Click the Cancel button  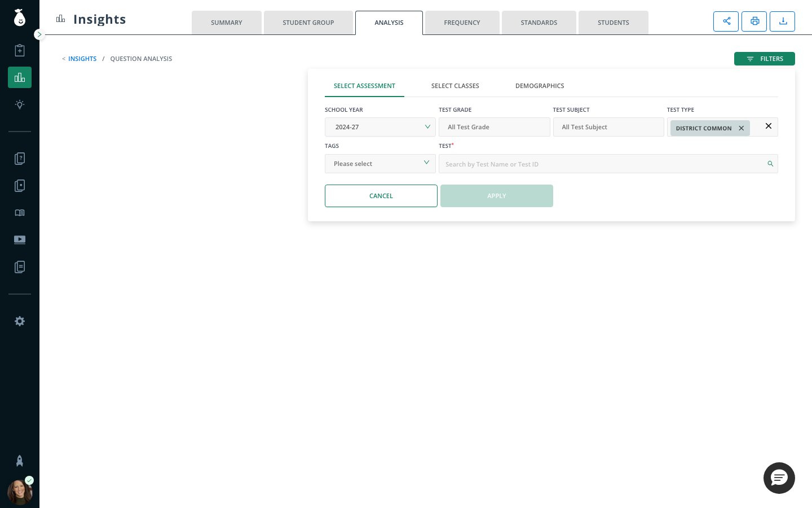tap(381, 196)
